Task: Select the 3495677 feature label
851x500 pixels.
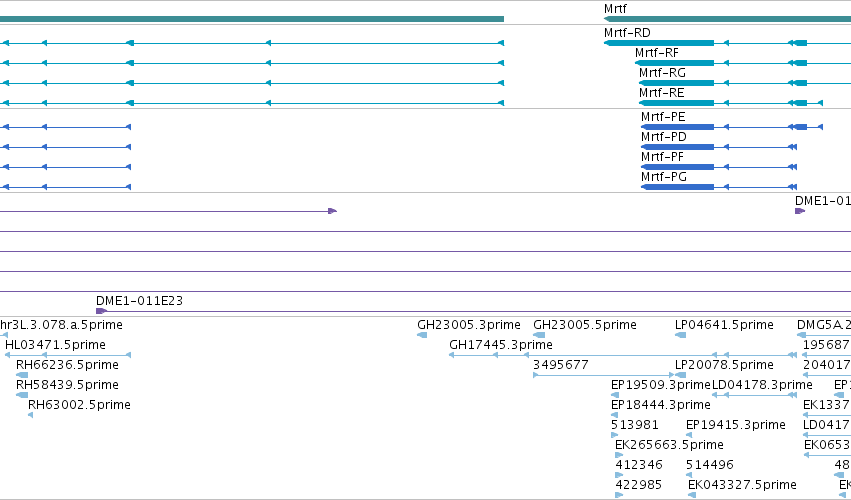Action: pos(561,365)
